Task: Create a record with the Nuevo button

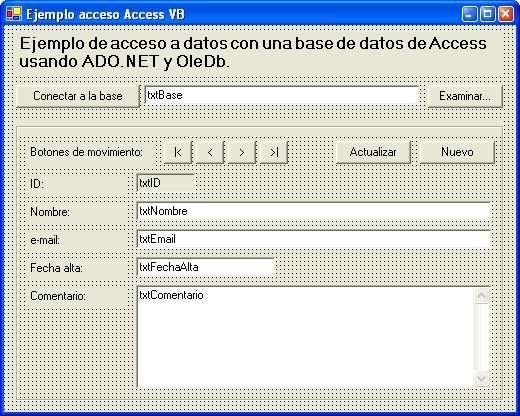Action: pyautogui.click(x=457, y=152)
